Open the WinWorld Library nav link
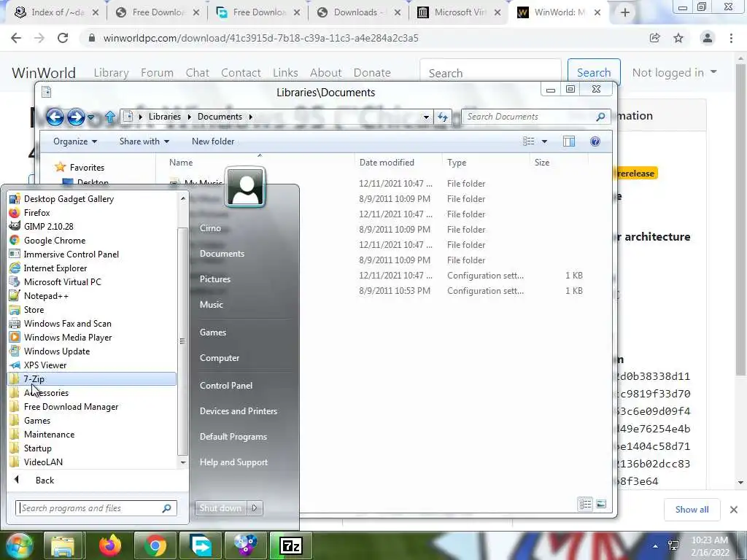This screenshot has width=747, height=560. pos(111,73)
